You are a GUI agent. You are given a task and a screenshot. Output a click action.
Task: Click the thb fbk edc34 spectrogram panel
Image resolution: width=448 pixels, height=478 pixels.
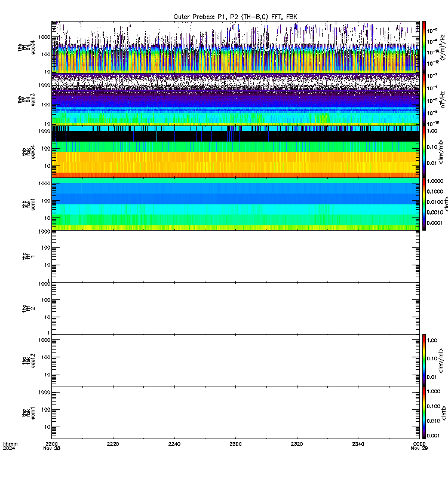point(235,152)
